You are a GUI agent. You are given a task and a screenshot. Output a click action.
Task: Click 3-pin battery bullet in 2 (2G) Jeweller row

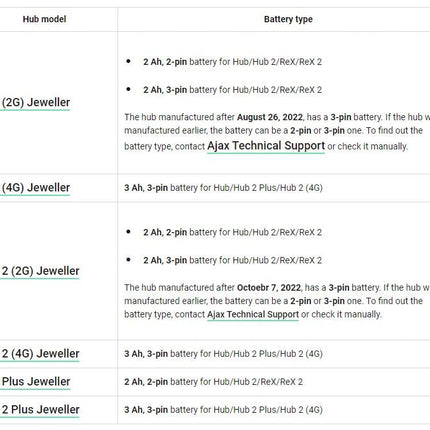pos(232,260)
